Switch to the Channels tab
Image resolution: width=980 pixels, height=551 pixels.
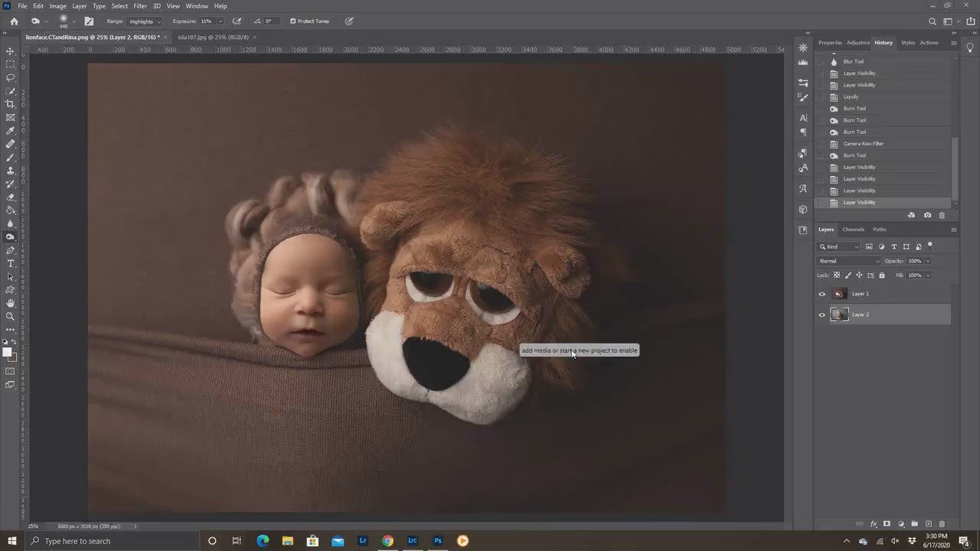(x=853, y=229)
